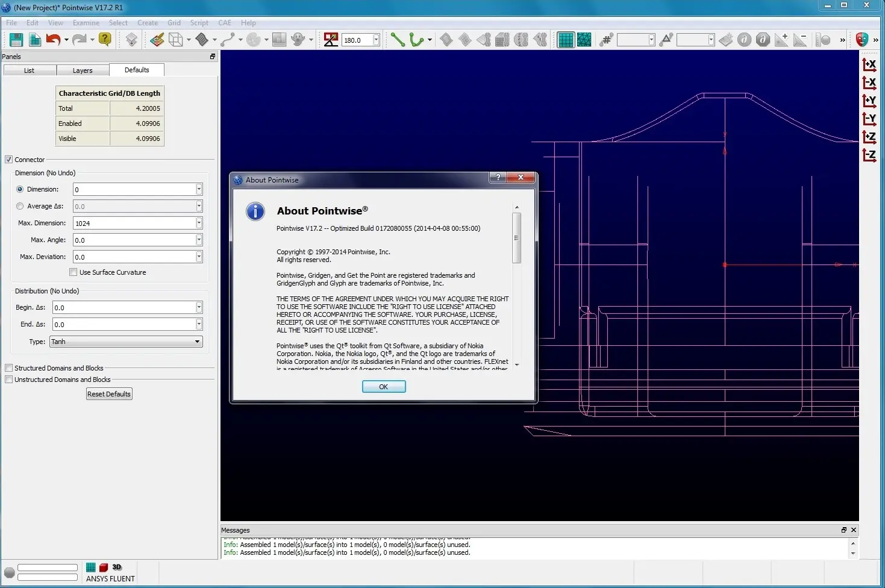Image resolution: width=885 pixels, height=588 pixels.
Task: Select the green curve draw tool
Action: (x=416, y=40)
